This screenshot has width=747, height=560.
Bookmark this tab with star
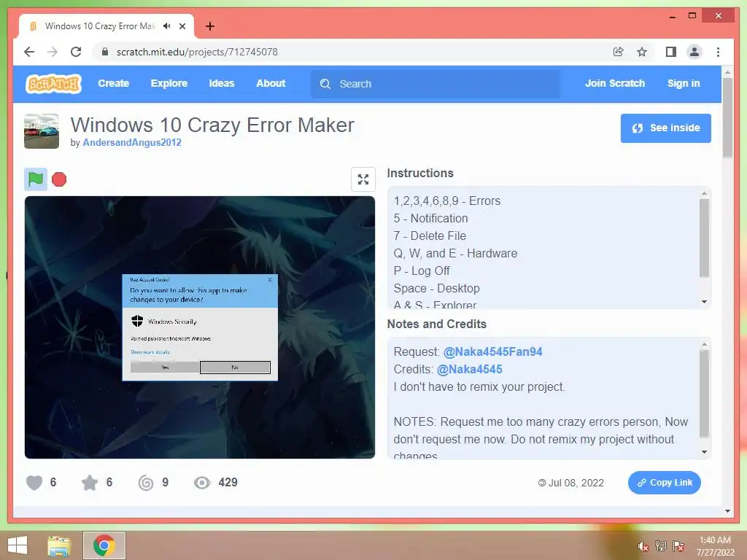pyautogui.click(x=642, y=52)
